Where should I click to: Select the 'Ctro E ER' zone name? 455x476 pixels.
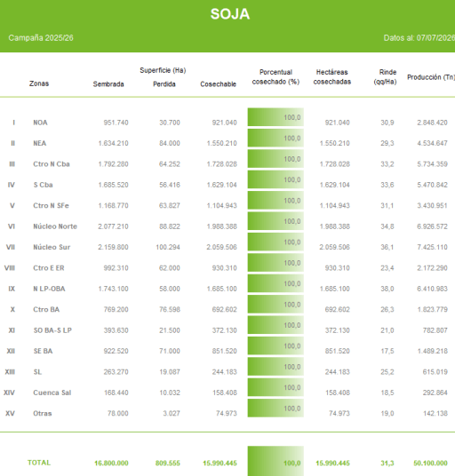[x=49, y=268]
